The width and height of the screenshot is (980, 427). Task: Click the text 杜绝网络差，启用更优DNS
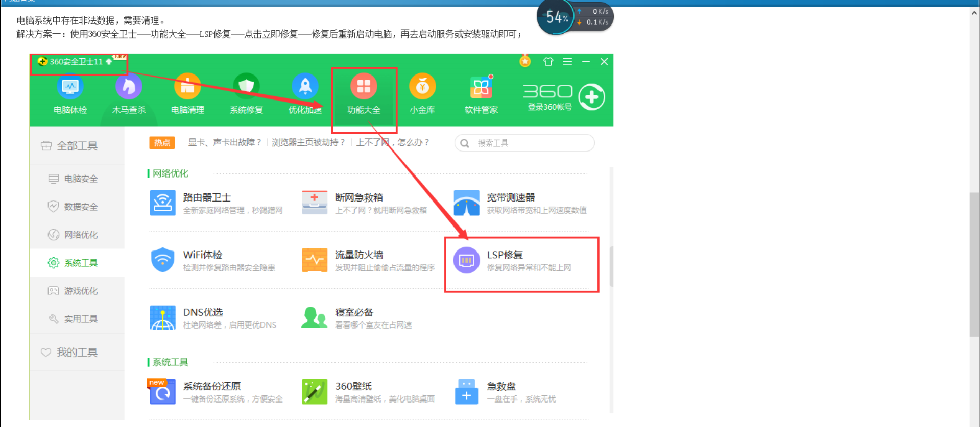229,325
